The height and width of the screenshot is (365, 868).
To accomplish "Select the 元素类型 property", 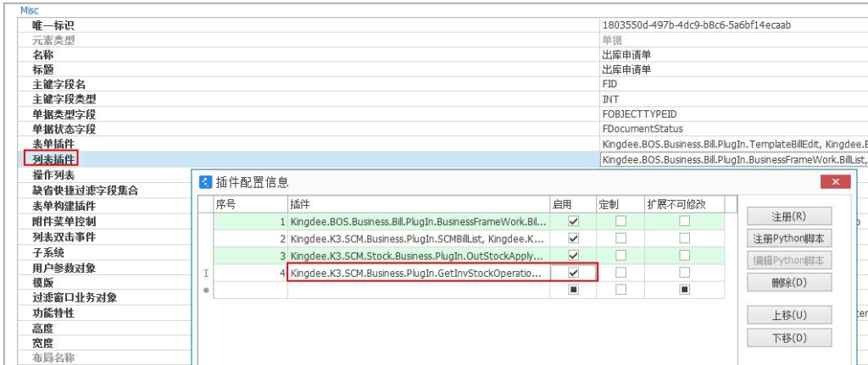I will [53, 41].
